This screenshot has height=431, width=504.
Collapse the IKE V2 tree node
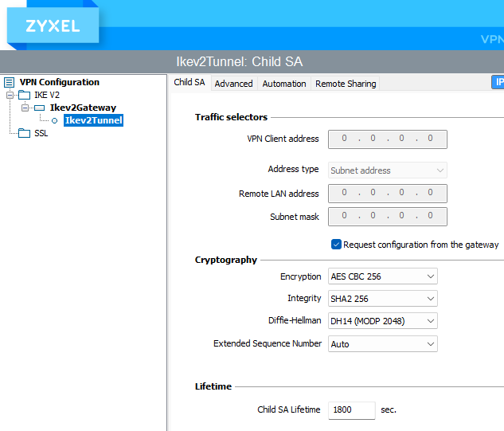coord(10,96)
